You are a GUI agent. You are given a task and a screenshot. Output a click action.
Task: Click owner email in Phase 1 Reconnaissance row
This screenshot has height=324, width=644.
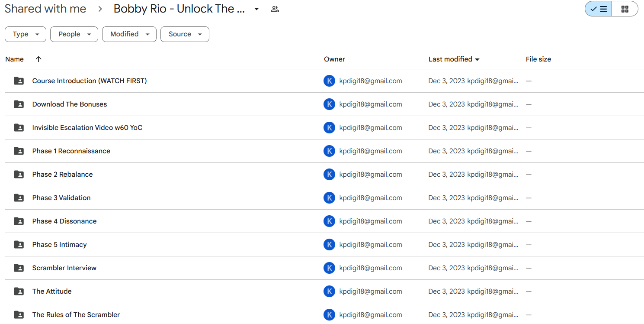[x=371, y=151]
